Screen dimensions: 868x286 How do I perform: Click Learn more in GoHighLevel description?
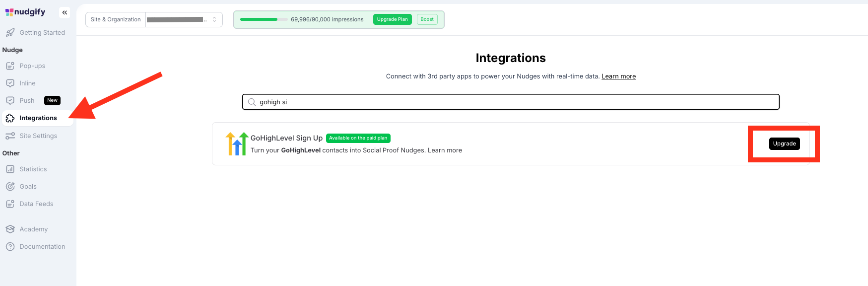(x=445, y=150)
